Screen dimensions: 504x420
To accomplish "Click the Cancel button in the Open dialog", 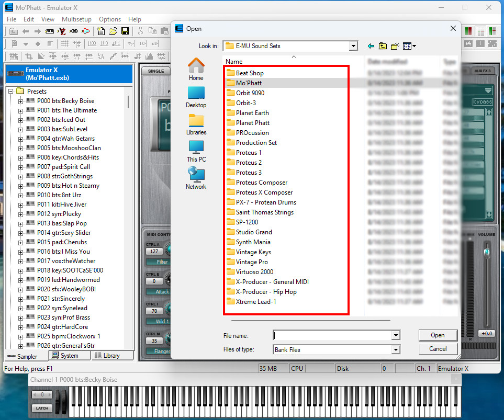I will tap(438, 348).
